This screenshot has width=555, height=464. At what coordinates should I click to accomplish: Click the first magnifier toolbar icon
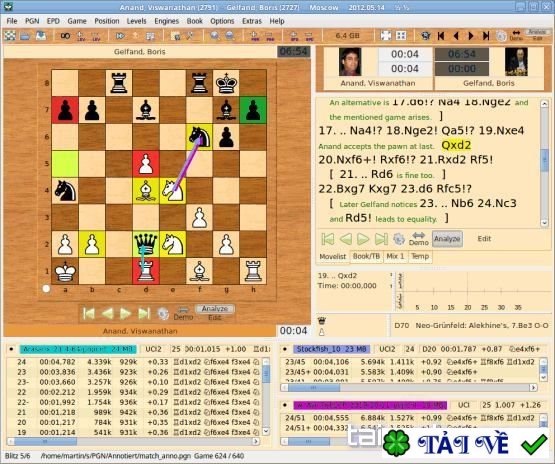point(214,36)
